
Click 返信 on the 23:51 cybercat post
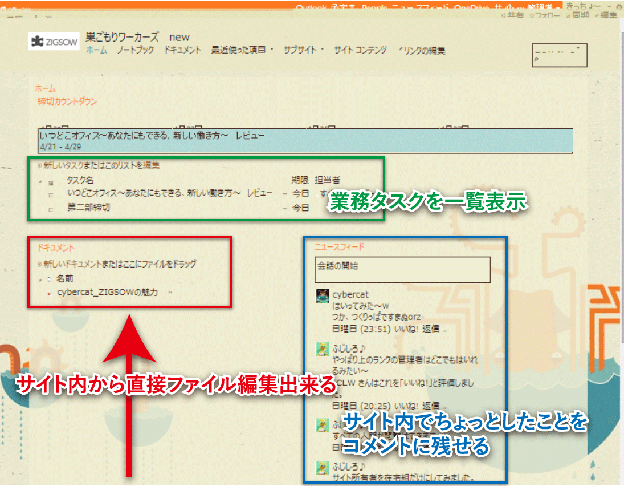431,329
